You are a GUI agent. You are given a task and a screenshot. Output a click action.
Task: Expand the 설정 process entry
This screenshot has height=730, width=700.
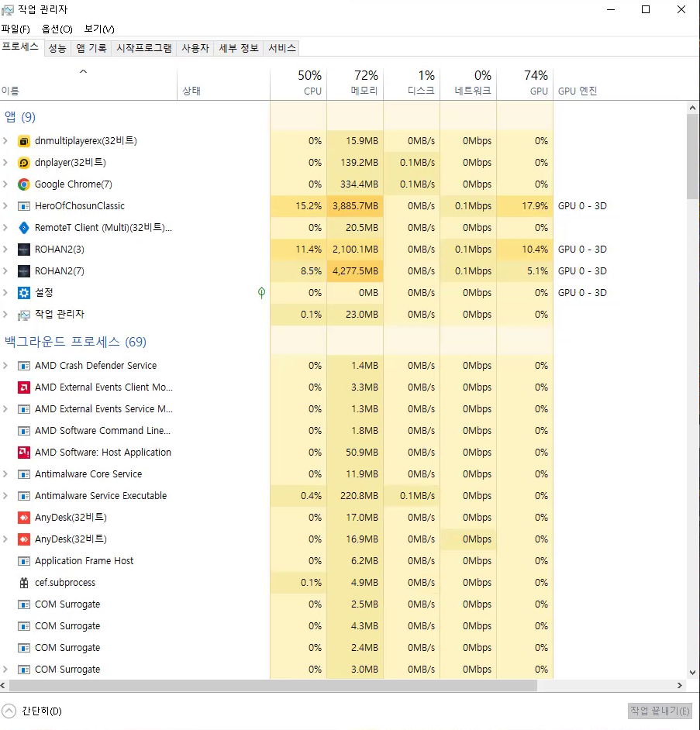(5, 292)
